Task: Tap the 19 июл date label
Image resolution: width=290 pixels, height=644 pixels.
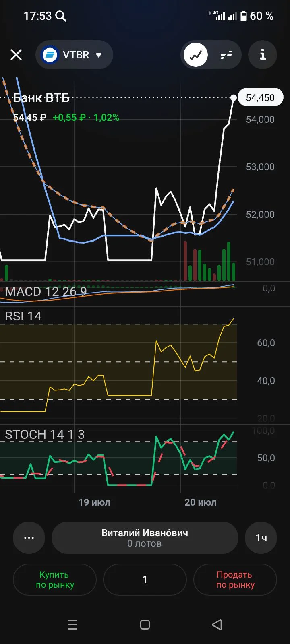Action: coord(94,502)
